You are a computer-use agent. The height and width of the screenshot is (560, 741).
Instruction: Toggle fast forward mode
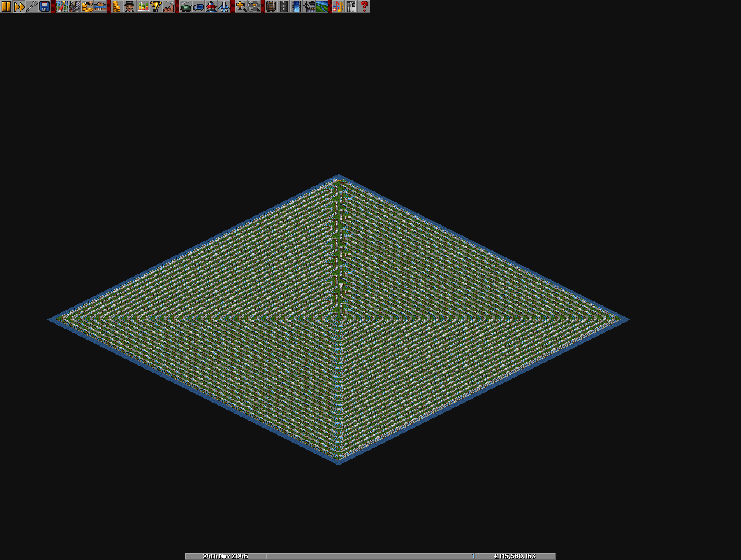tap(19, 6)
